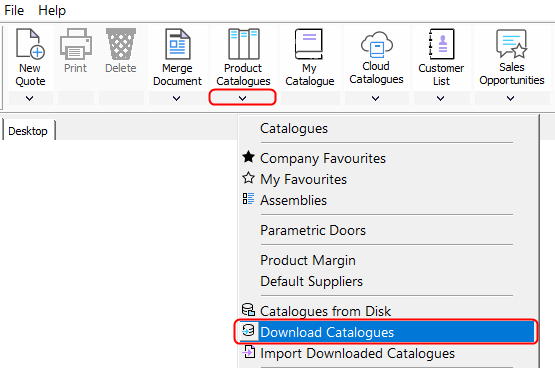
Task: Click the Print printer icon
Action: pyautogui.click(x=76, y=44)
